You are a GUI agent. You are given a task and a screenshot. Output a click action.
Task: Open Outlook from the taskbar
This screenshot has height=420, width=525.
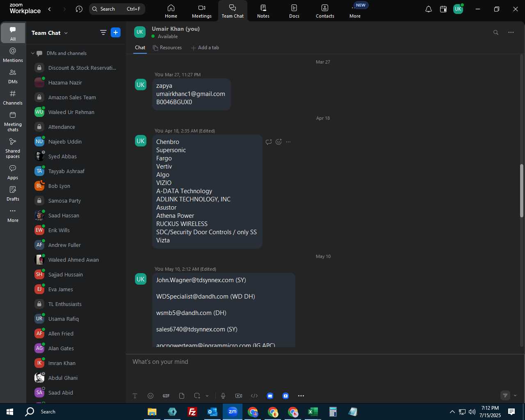(x=212, y=412)
